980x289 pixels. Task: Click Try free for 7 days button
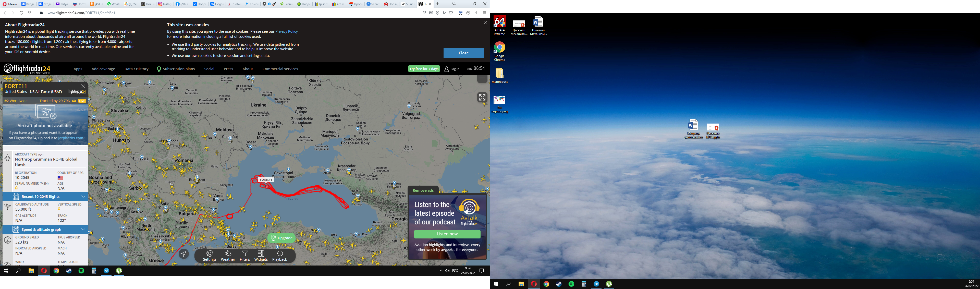(x=424, y=69)
